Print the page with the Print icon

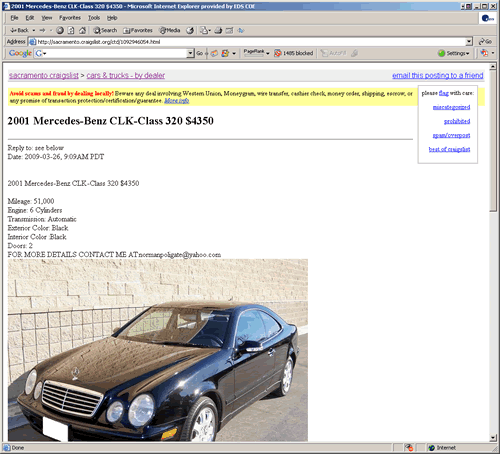(218, 30)
